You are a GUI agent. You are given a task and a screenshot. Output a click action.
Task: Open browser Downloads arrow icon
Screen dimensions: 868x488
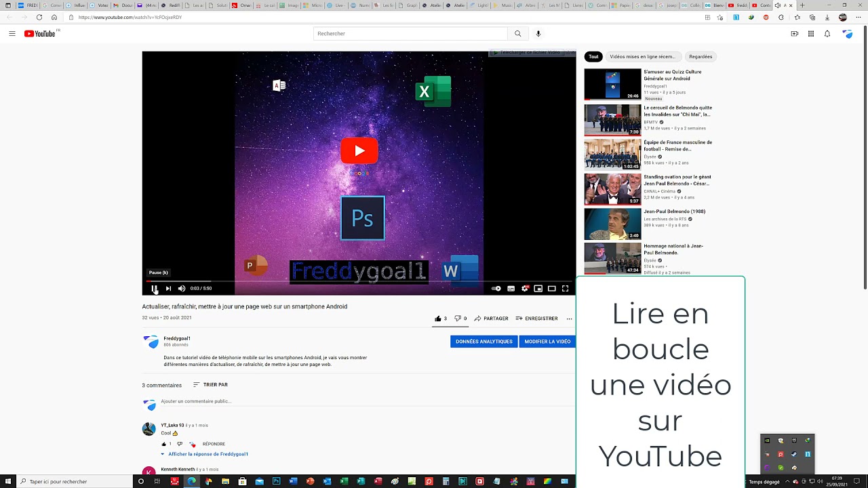click(x=827, y=18)
